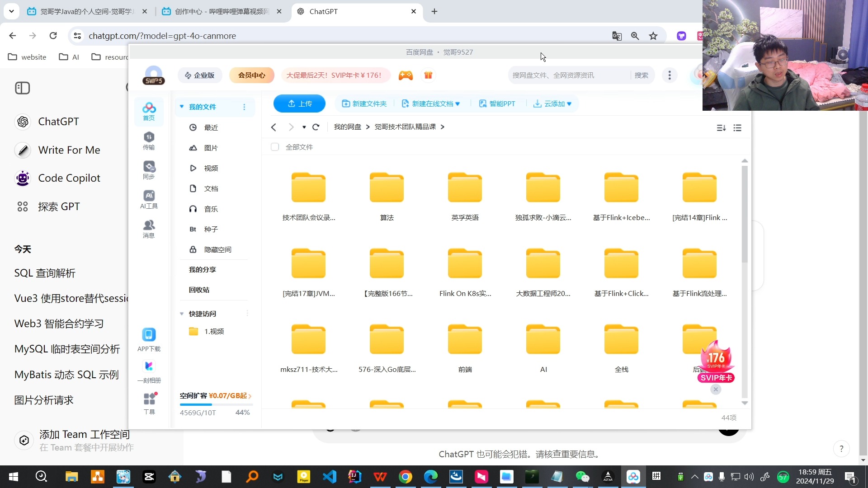Click the orange gift icon in Netdisk header
The image size is (868, 488).
[428, 75]
